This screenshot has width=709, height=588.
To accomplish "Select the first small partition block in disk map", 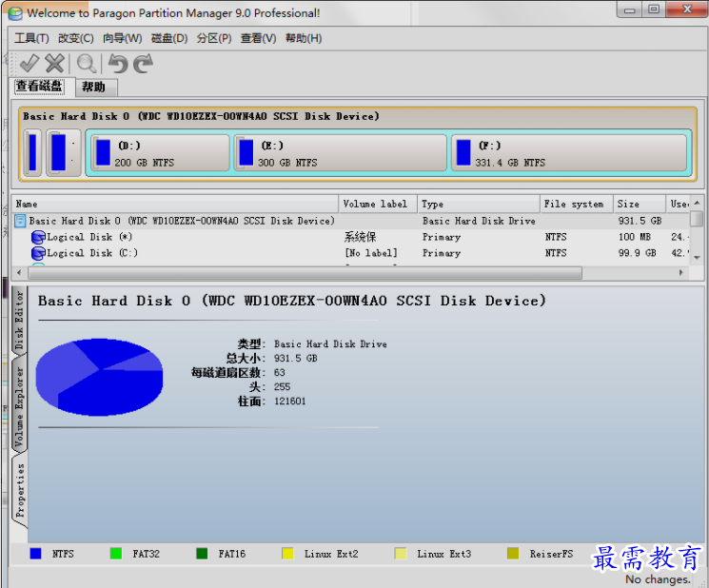I will (32, 152).
